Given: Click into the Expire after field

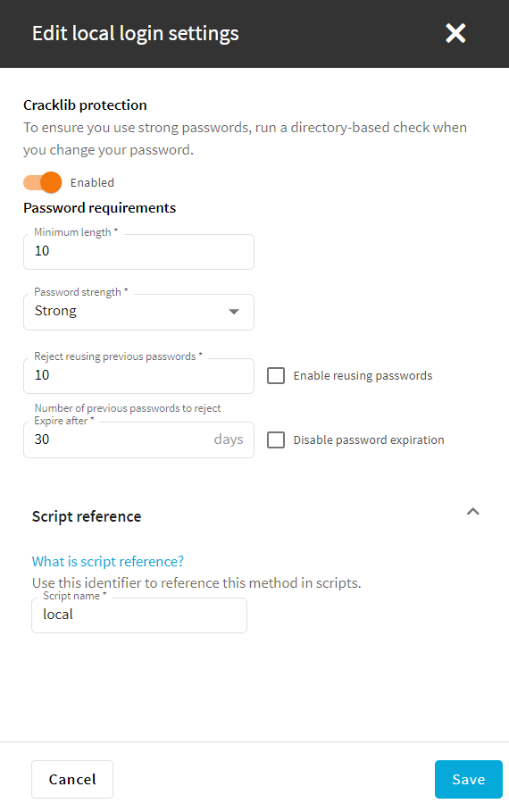Looking at the screenshot, I should point(138,439).
